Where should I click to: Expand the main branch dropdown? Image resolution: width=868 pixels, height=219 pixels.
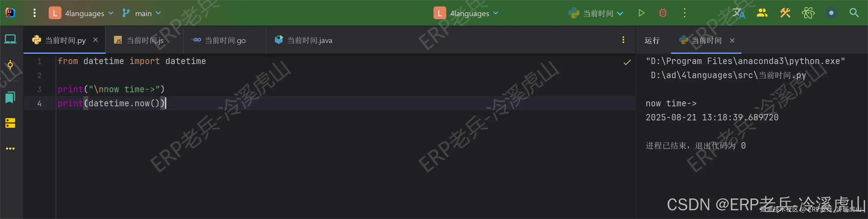click(x=141, y=13)
